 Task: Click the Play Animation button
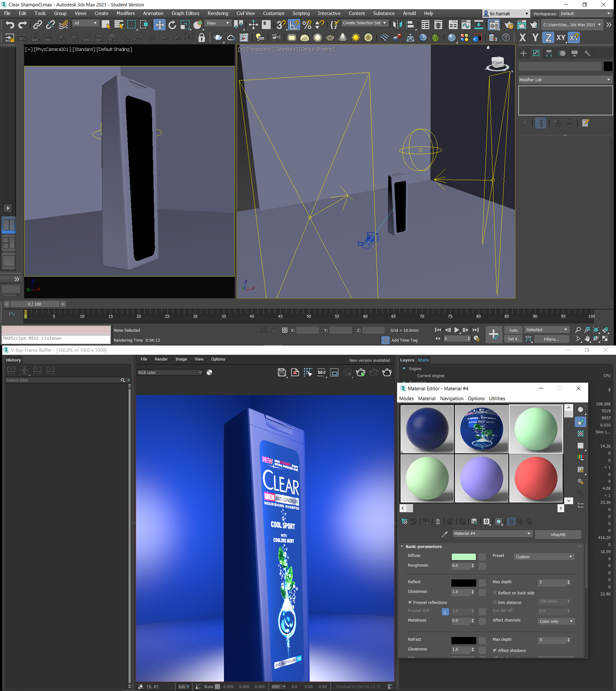(457, 330)
